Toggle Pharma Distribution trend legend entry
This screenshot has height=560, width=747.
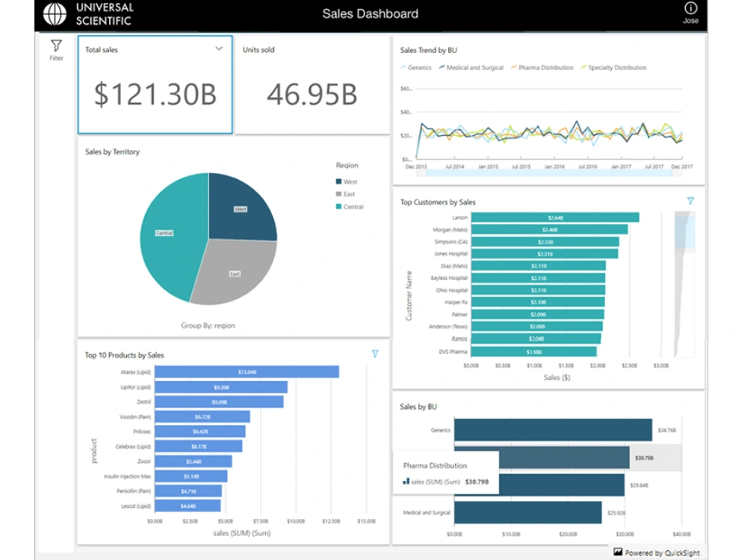(x=542, y=68)
